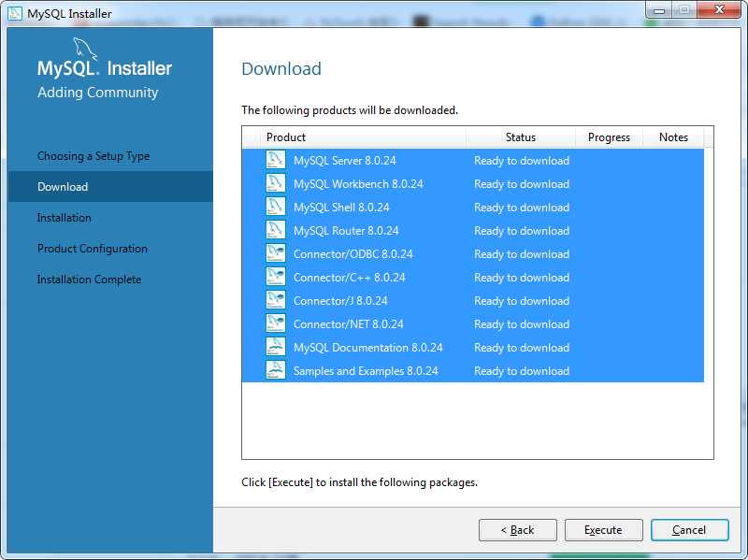The height and width of the screenshot is (560, 748).
Task: Click Connector/C++ Ready to download status
Action: (x=522, y=278)
